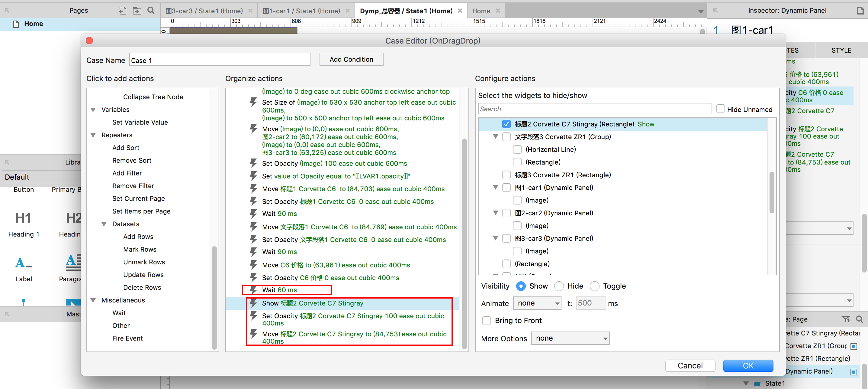Click the Add Condition button
Screen dimensions: 868x389
pyautogui.click(x=351, y=59)
